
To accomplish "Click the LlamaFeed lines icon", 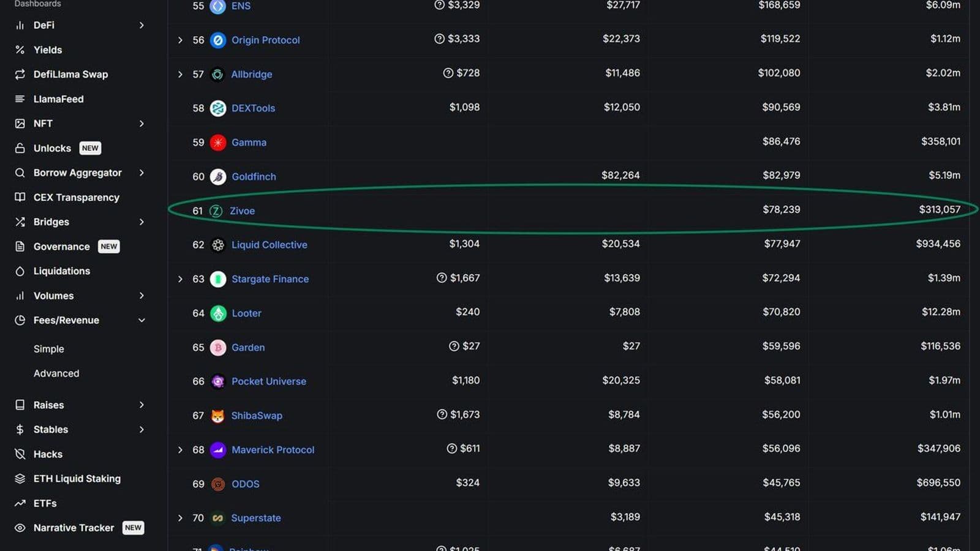I will click(x=20, y=99).
